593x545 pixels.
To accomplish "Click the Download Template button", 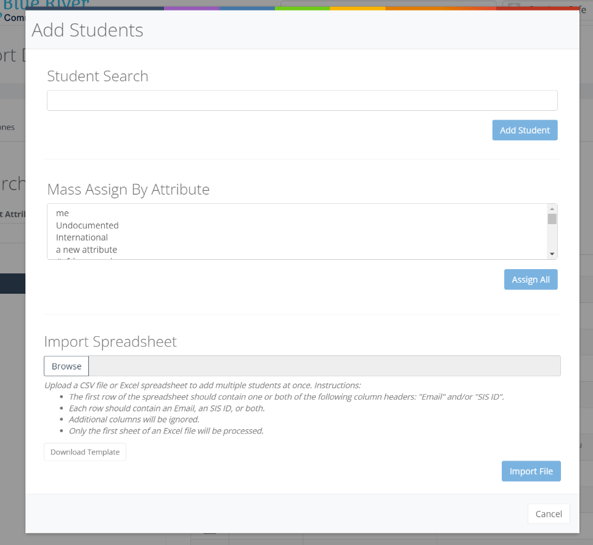I will [85, 452].
